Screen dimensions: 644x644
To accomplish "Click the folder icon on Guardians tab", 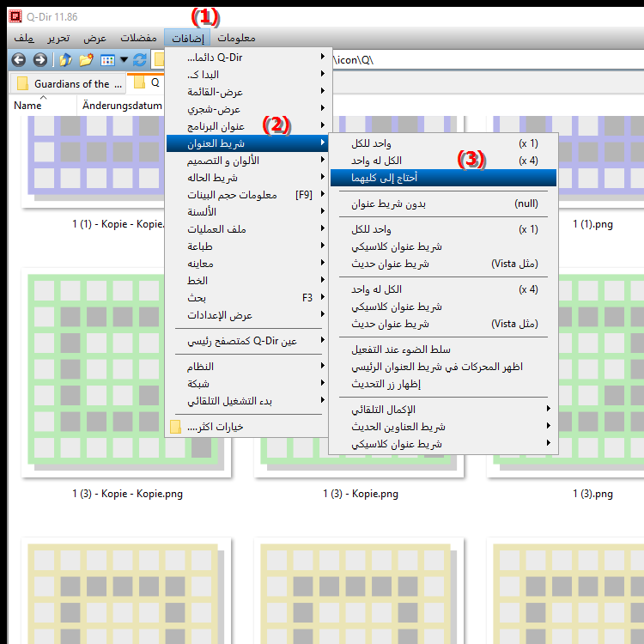I will click(x=22, y=83).
